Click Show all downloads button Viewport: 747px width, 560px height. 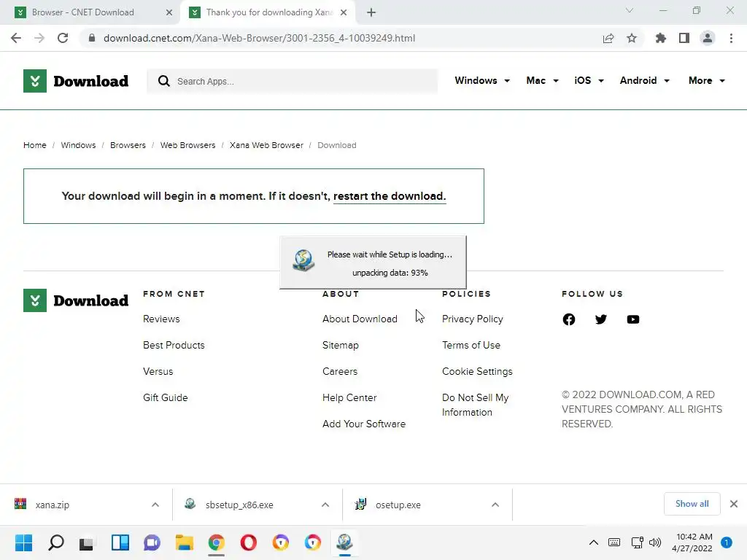692,504
